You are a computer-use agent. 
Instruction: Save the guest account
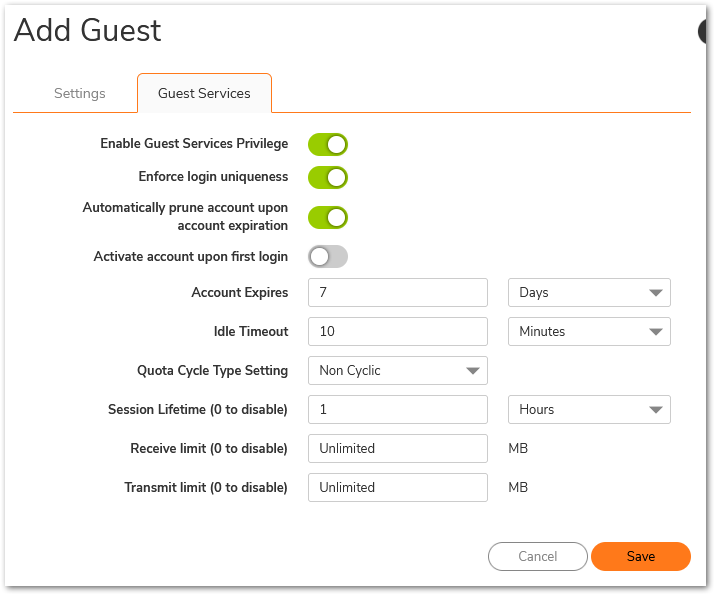click(x=640, y=556)
